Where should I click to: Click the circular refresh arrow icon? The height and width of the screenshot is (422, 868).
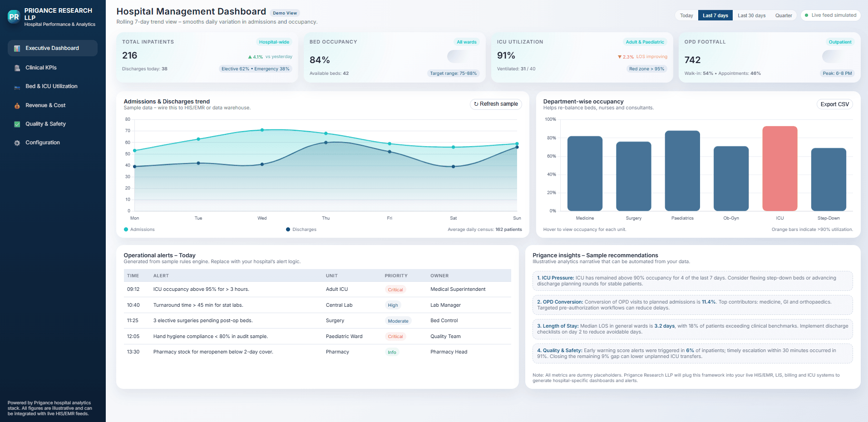click(x=475, y=104)
